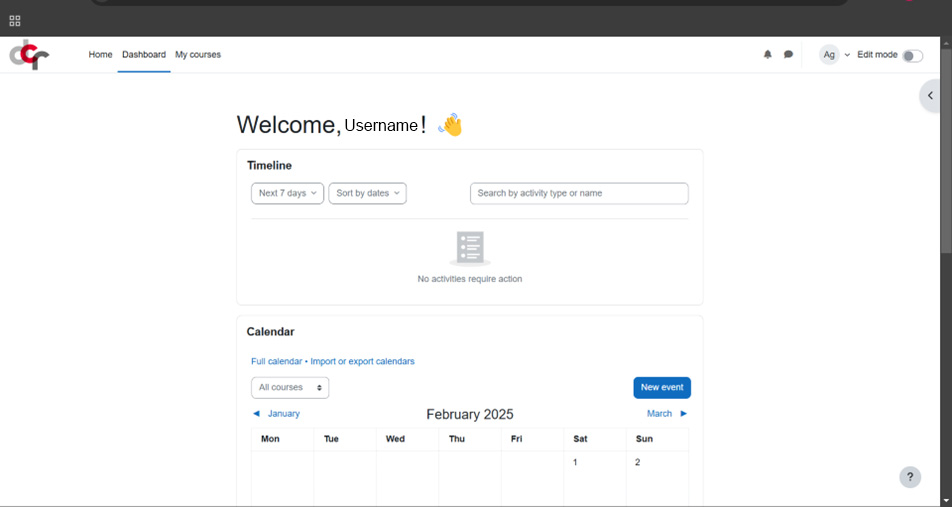952x507 pixels.
Task: Open the block drawer arrow icon
Action: coord(930,96)
